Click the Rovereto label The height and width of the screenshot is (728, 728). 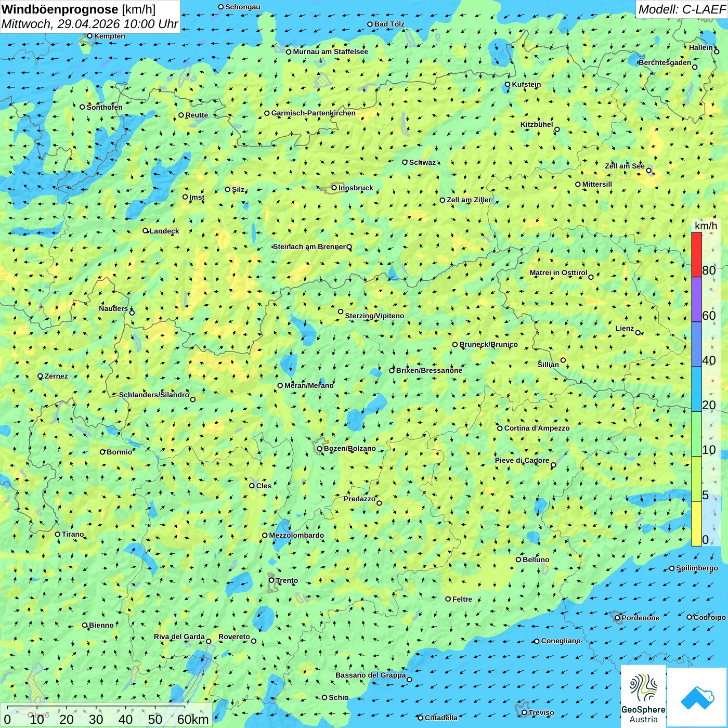coord(234,636)
